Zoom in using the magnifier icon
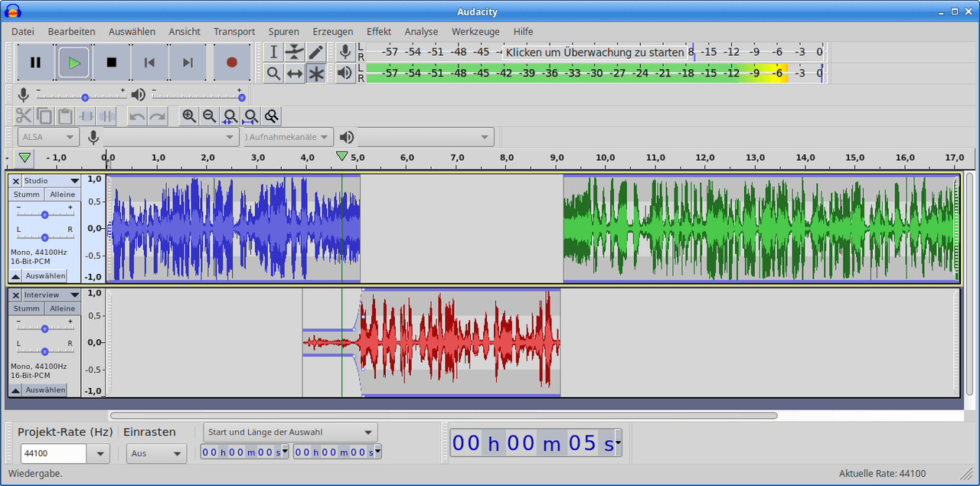Image resolution: width=980 pixels, height=486 pixels. [x=188, y=116]
